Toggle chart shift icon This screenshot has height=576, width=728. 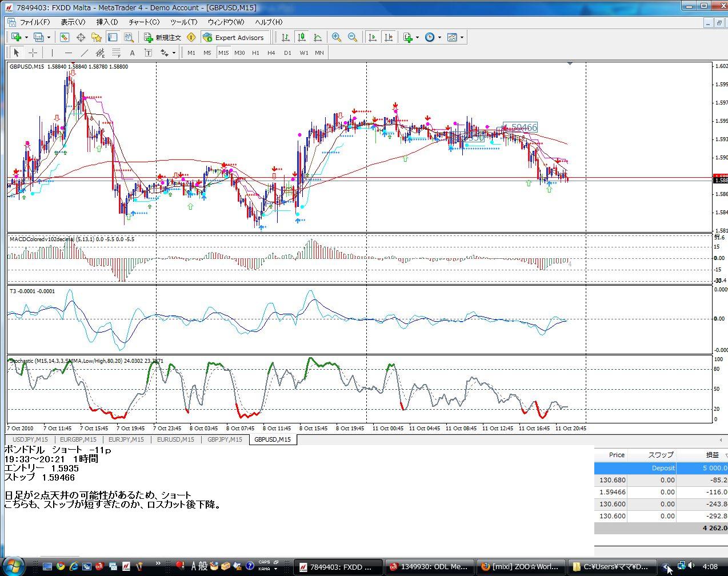[389, 37]
